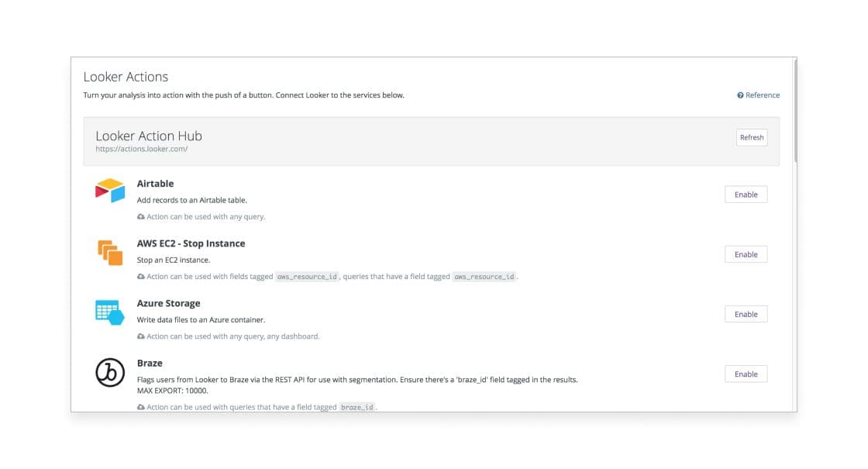This screenshot has width=868, height=469.
Task: Click the cloud icon in the Braze section
Action: click(x=141, y=407)
